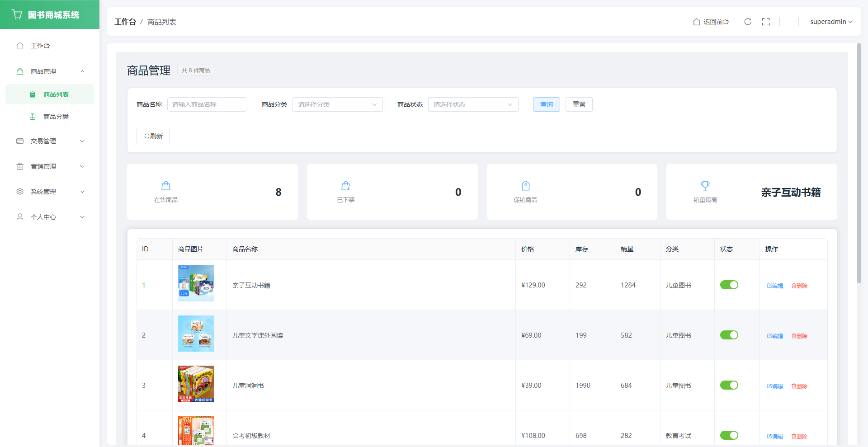The image size is (868, 447).
Task: Edit the 亲子互动书籍 product row
Action: 775,286
